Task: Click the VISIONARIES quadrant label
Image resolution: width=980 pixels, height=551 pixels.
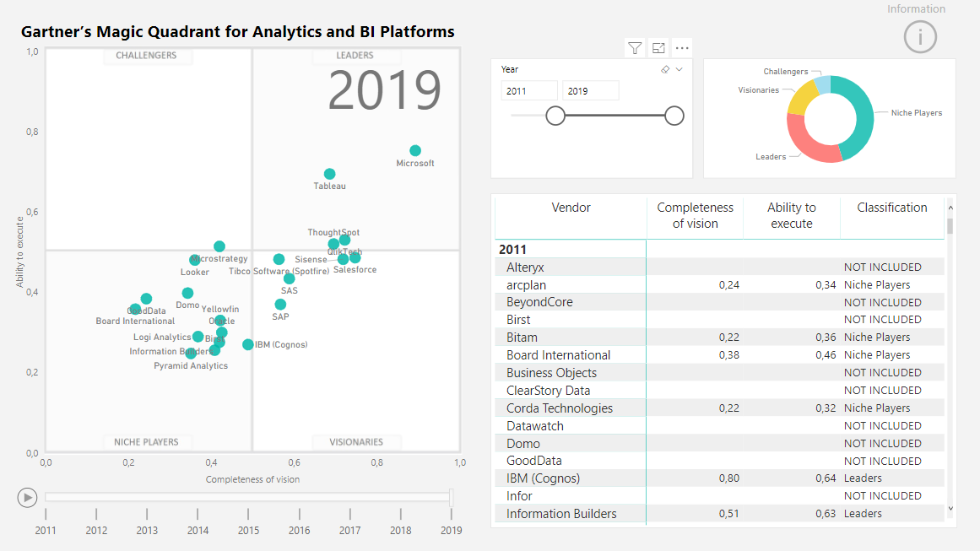Action: click(356, 441)
